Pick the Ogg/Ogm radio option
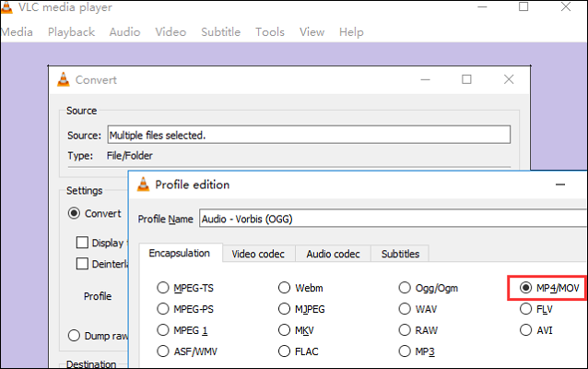588x369 pixels. point(405,287)
